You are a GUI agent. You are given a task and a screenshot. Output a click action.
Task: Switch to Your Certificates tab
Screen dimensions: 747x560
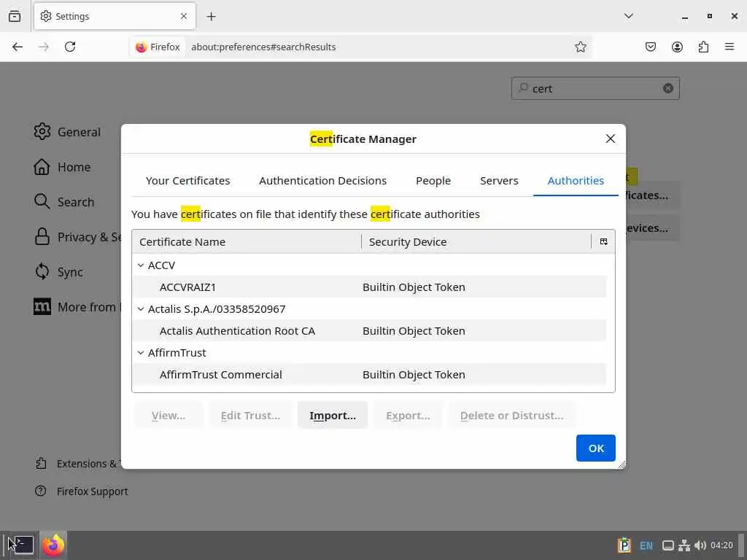pos(187,181)
